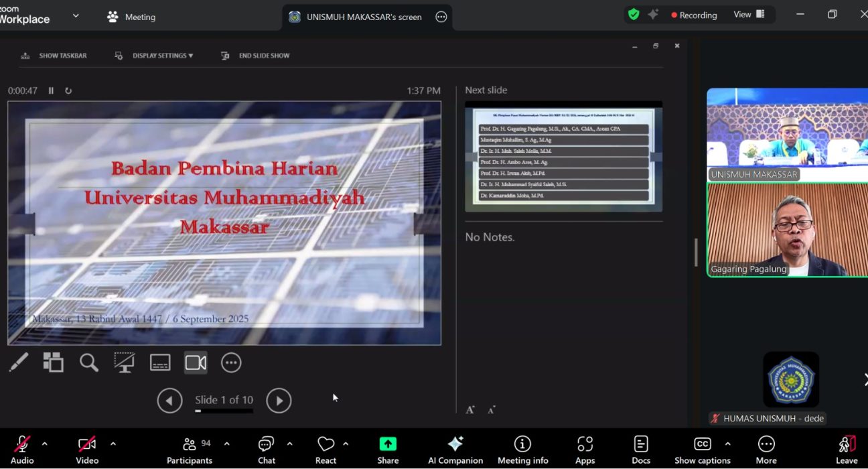The width and height of the screenshot is (868, 469).
Task: Advance to the next slide
Action: coord(279,401)
